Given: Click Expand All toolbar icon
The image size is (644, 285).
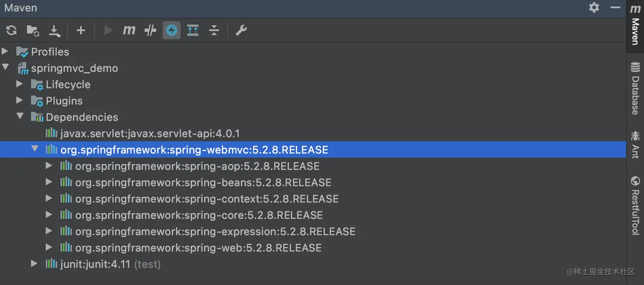Looking at the screenshot, I should pos(193,30).
